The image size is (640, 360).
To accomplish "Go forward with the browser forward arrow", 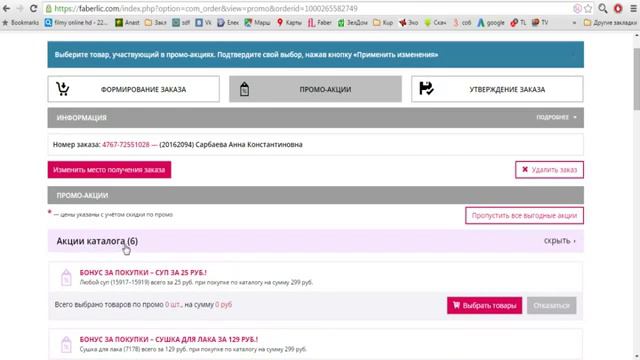I will (x=20, y=8).
